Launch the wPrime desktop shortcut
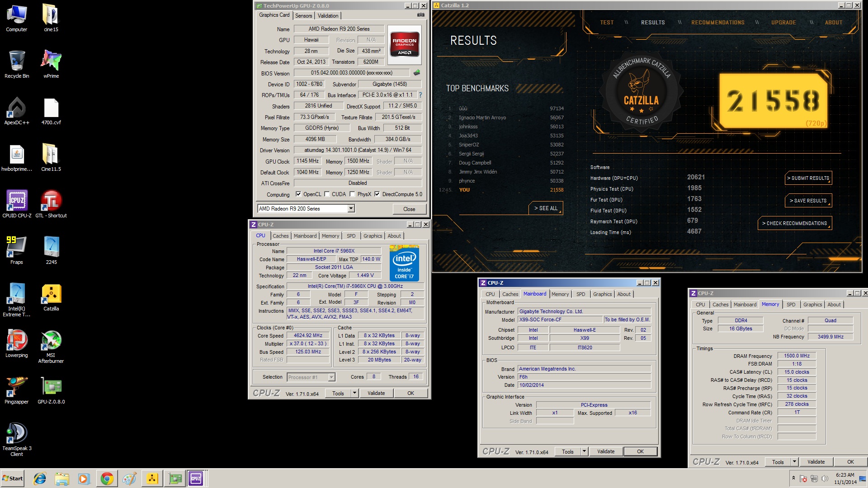Viewport: 868px width, 488px height. tap(51, 65)
